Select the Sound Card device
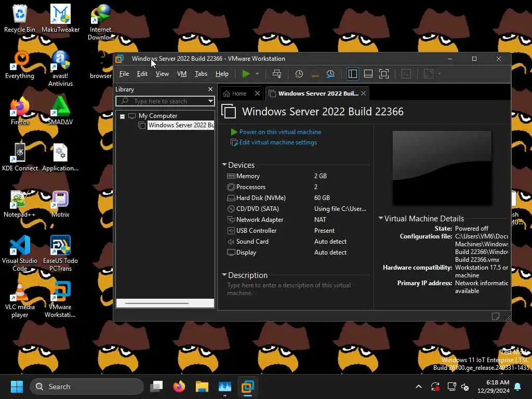 [297, 241]
